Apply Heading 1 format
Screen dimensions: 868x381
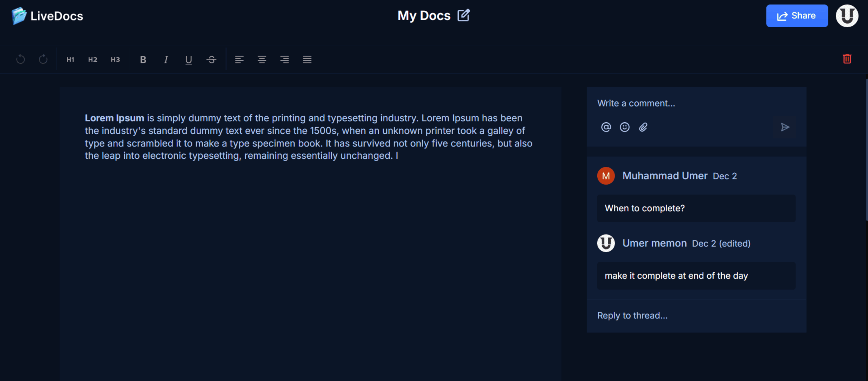point(70,59)
